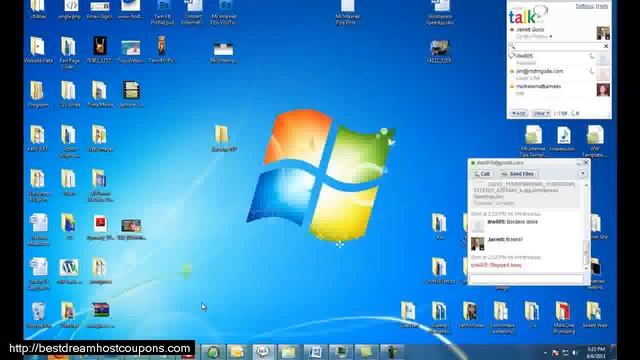Select the Backup WP folder on desktop

[x=223, y=138]
